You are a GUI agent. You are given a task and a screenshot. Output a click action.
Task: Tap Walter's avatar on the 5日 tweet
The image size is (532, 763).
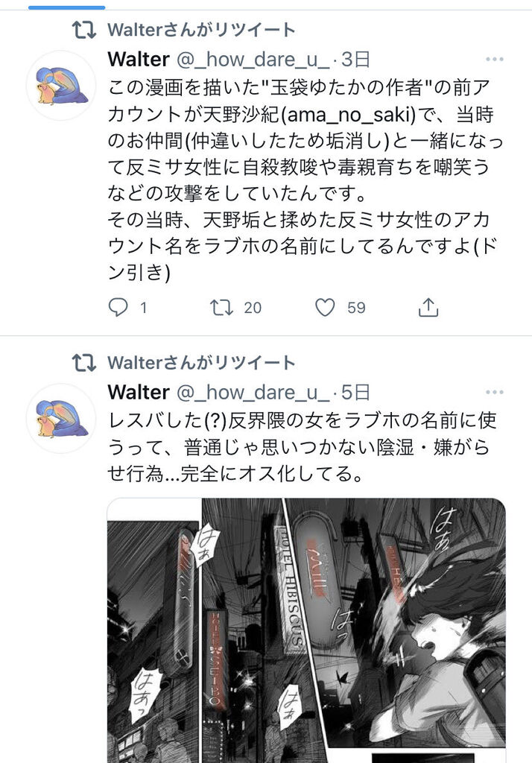coord(61,419)
